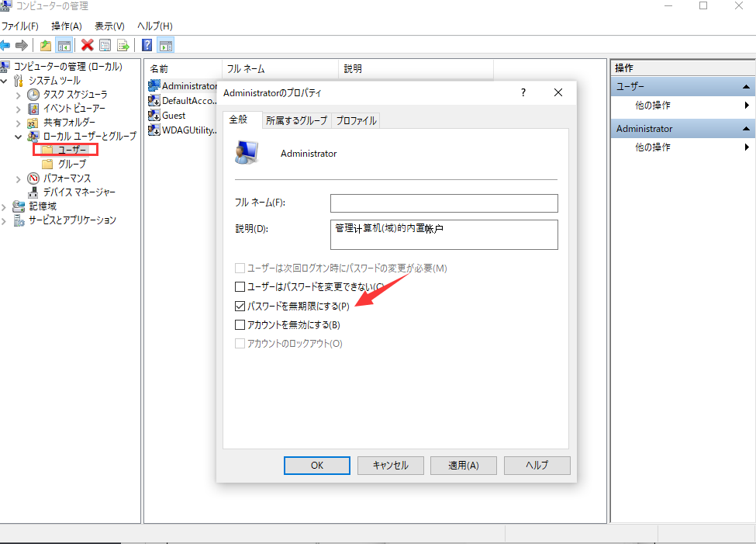Uncheck パスワードを無期限にする option
The image size is (756, 544).
pyautogui.click(x=241, y=306)
